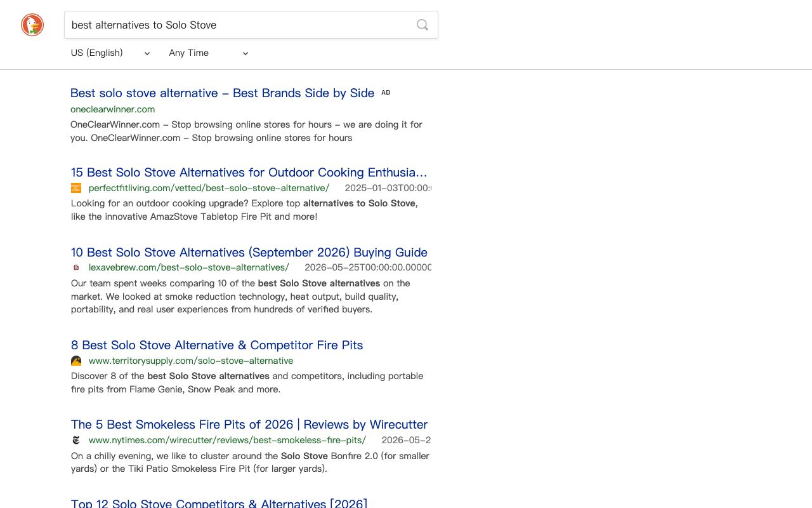Screen dimensions: 812x508
Task: Click the lexavebrew favicon
Action: pos(76,267)
